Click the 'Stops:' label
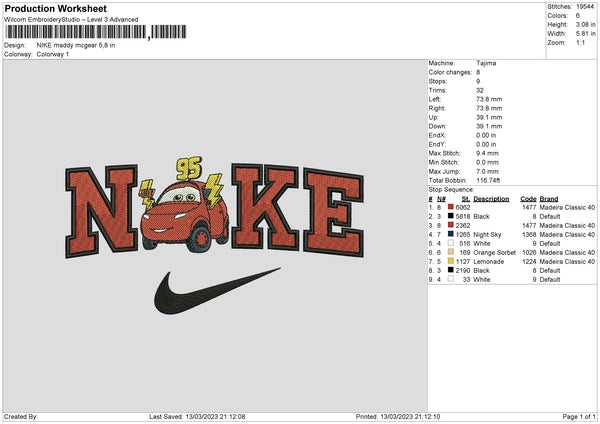Viewport: 600px width, 424px height. [437, 81]
